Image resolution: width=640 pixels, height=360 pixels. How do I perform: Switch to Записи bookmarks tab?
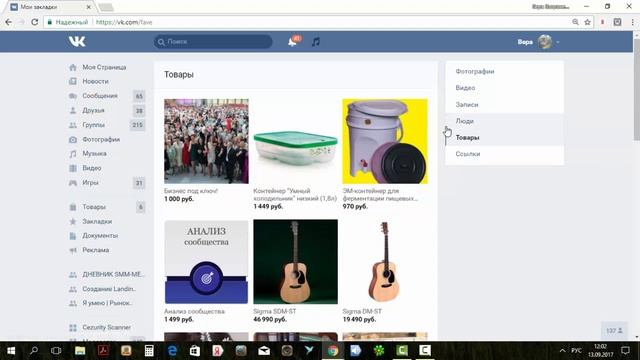[x=467, y=104]
